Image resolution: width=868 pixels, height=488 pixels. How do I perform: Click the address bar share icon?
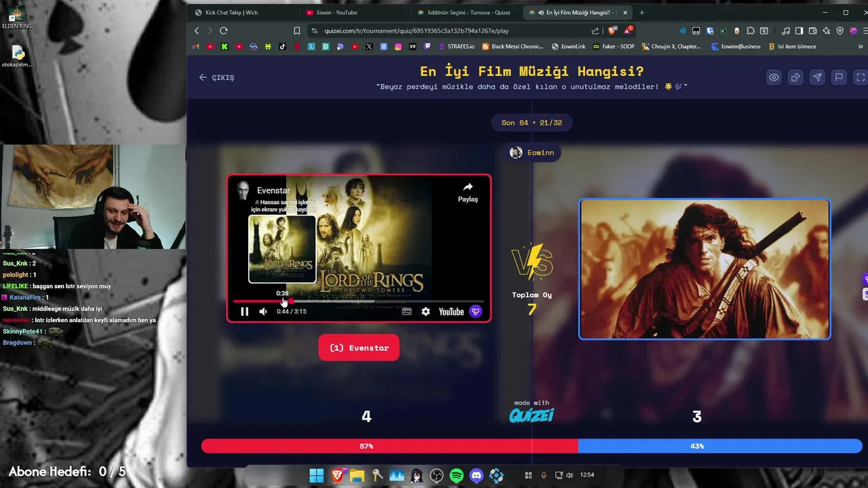pos(595,30)
